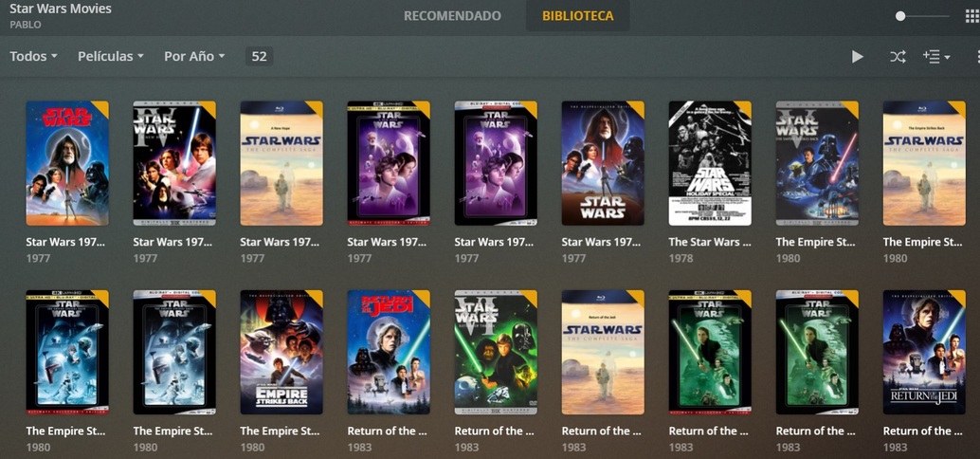This screenshot has width=980, height=459.
Task: Open the add-to-playlist menu icon
Action: (935, 57)
